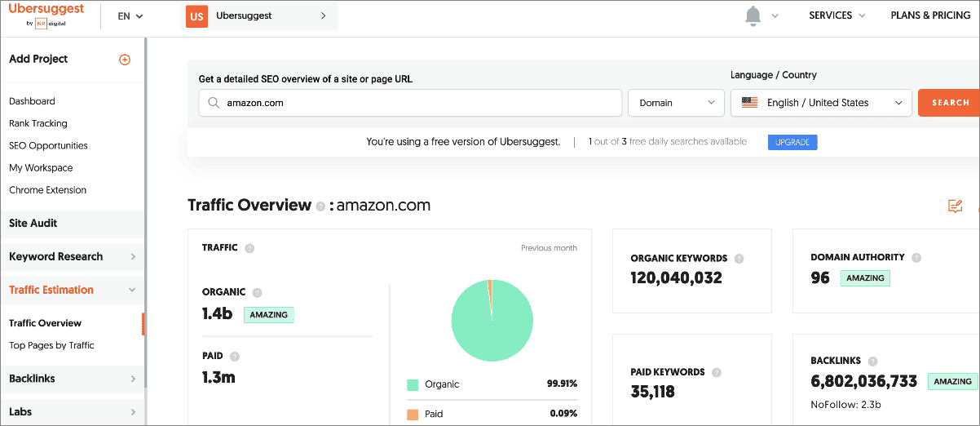Open Rank Tracking in sidebar
Image resolution: width=980 pixels, height=426 pixels.
(38, 123)
